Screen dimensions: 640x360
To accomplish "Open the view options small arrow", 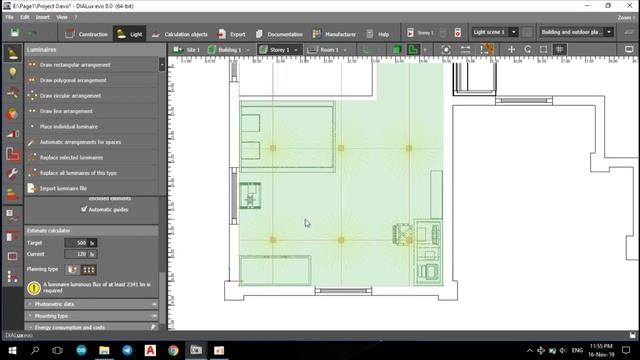I will 425,50.
